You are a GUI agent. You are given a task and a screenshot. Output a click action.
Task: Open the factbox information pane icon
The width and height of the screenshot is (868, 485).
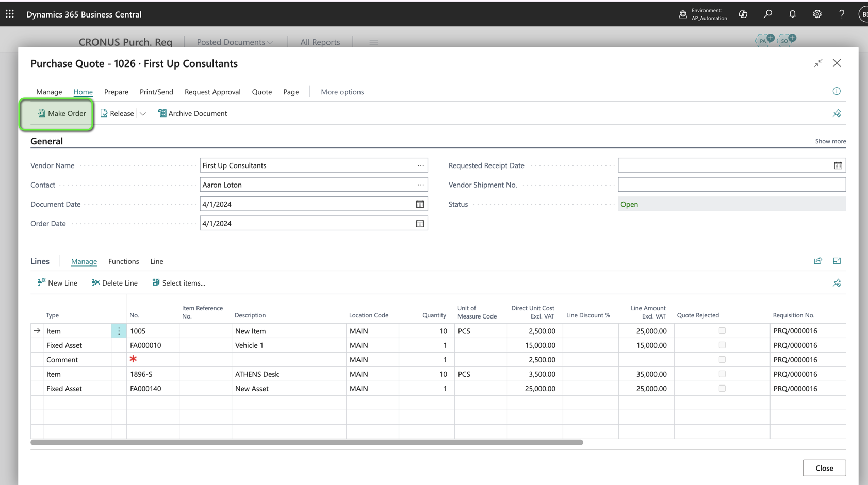[x=836, y=91]
